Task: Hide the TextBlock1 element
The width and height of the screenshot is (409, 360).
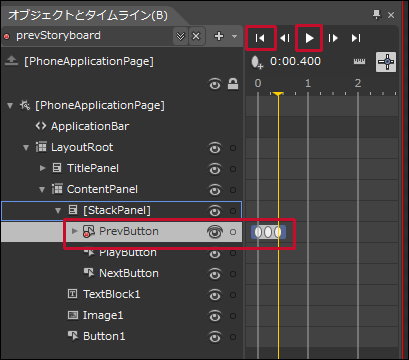Action: (x=215, y=295)
